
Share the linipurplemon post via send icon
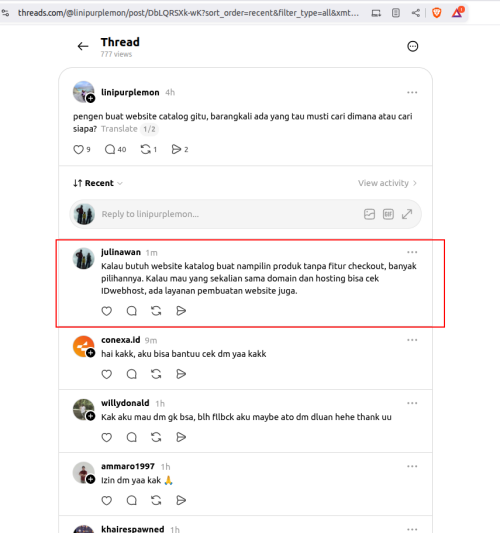176,149
